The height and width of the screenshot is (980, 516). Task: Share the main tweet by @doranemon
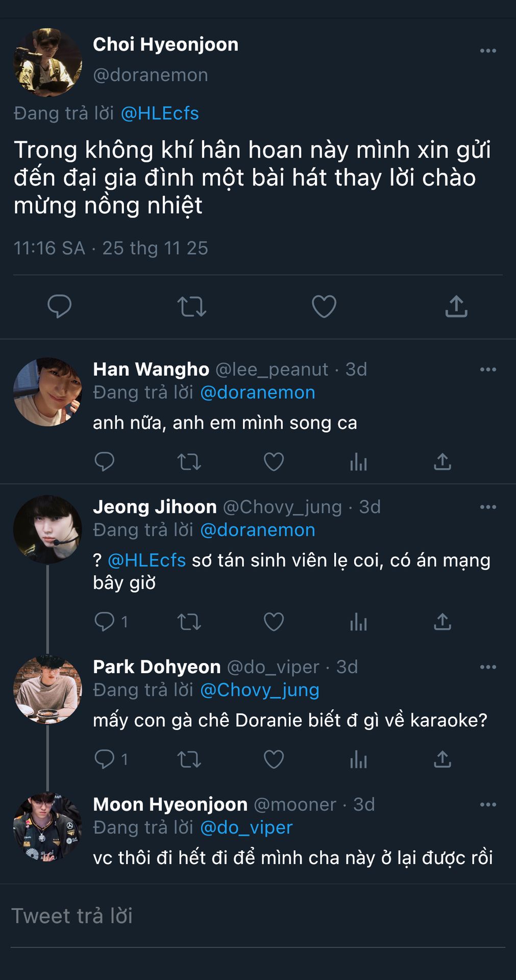(x=456, y=307)
